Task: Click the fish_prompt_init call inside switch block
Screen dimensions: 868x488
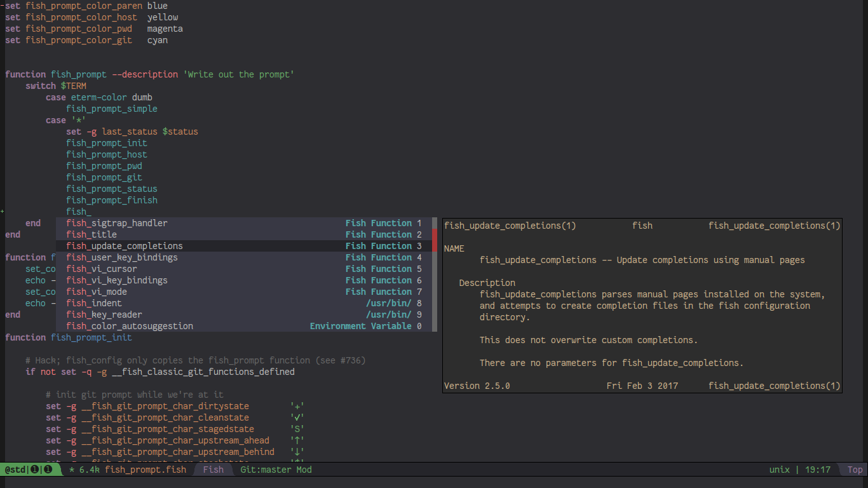Action: [107, 143]
